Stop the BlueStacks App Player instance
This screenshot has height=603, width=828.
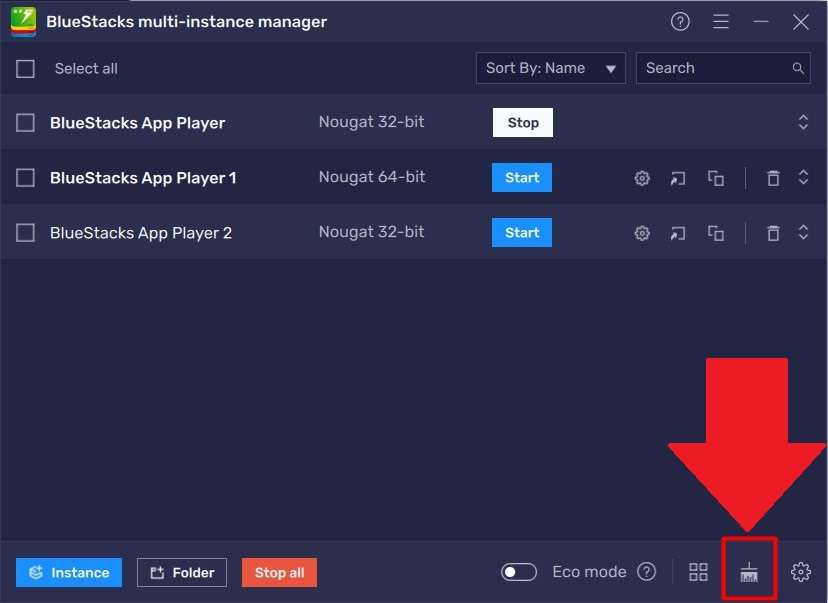pyautogui.click(x=523, y=123)
